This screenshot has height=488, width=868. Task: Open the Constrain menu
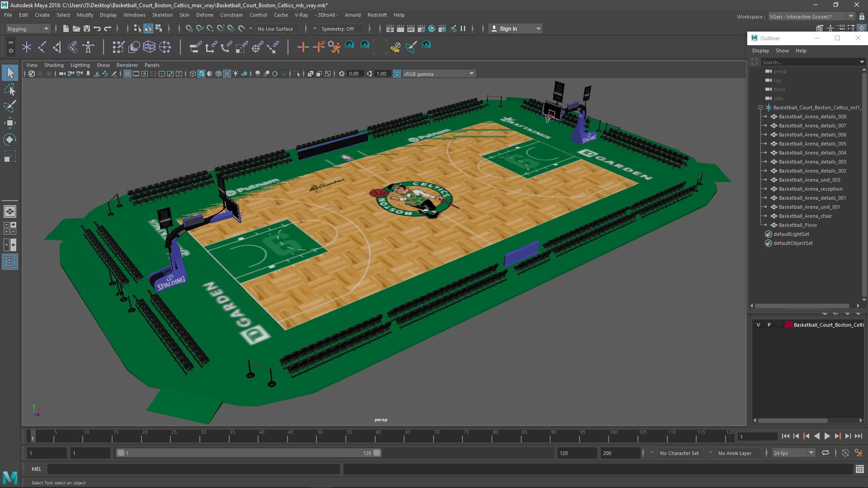pyautogui.click(x=231, y=15)
